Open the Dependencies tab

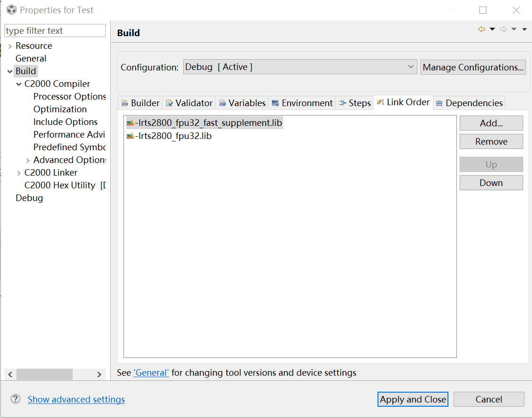click(x=469, y=103)
